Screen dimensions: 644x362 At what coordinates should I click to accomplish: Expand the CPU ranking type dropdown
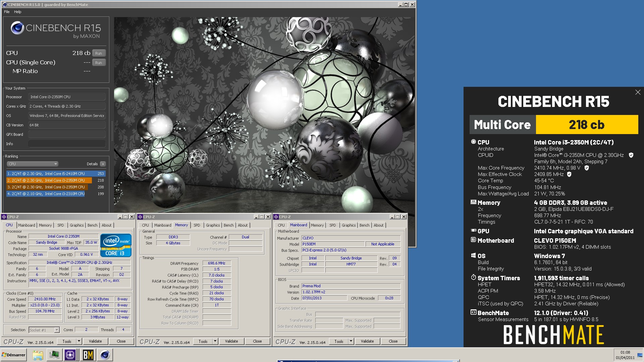33,164
